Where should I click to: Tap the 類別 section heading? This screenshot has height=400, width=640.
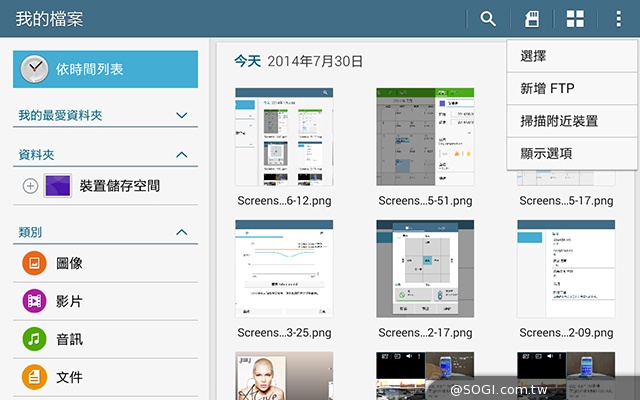[x=30, y=232]
